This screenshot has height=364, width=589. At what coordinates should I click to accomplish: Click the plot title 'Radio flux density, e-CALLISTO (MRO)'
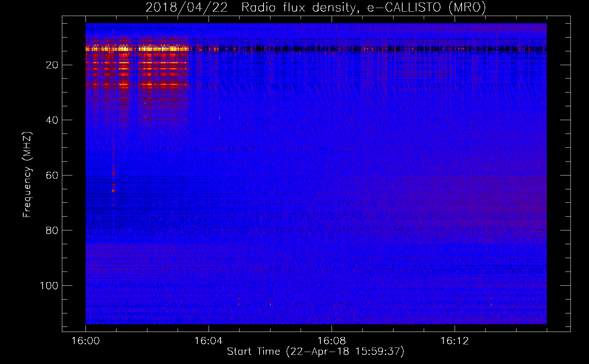tap(364, 8)
